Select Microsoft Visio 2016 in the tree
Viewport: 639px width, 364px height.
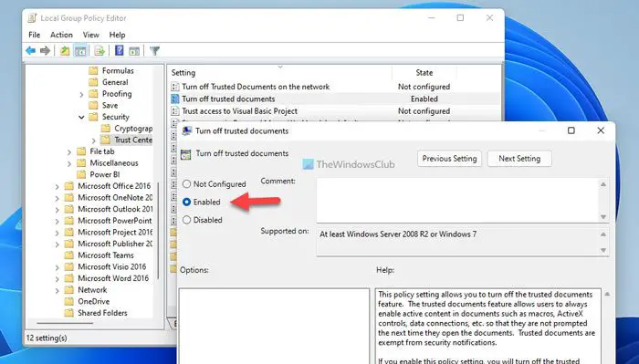(112, 266)
